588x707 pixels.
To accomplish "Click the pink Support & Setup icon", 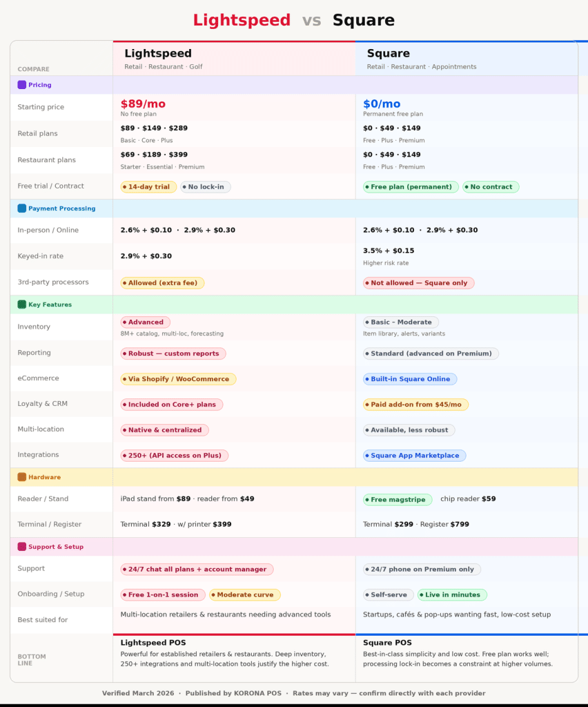I will tap(21, 547).
